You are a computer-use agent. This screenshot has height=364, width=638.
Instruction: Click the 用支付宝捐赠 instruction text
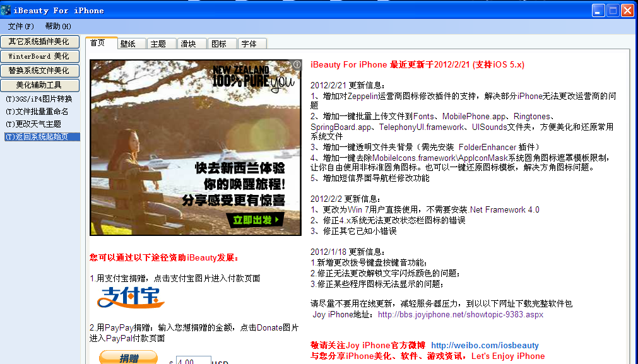(175, 279)
